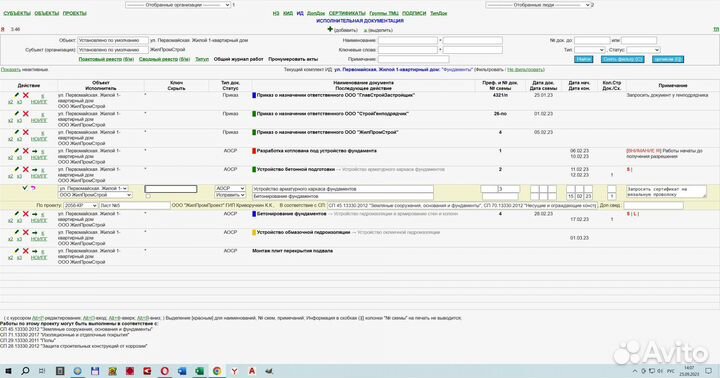The width and height of the screenshot is (720, 378).
Task: Open Пообъектный реестр link
Action: pyautogui.click(x=106, y=59)
